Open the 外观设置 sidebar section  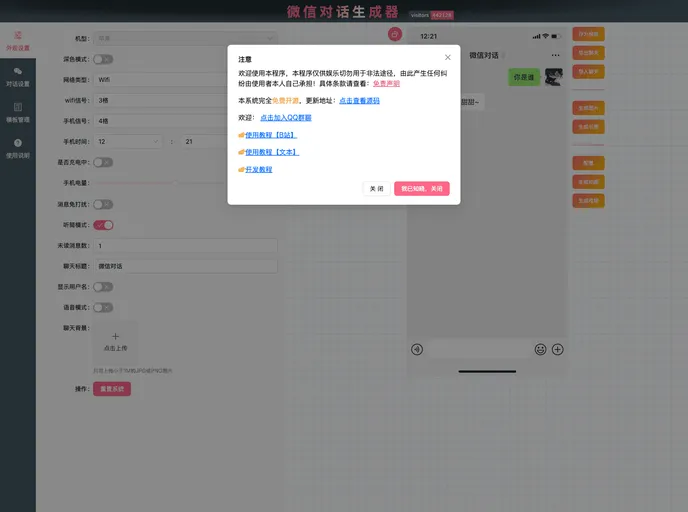(x=18, y=41)
